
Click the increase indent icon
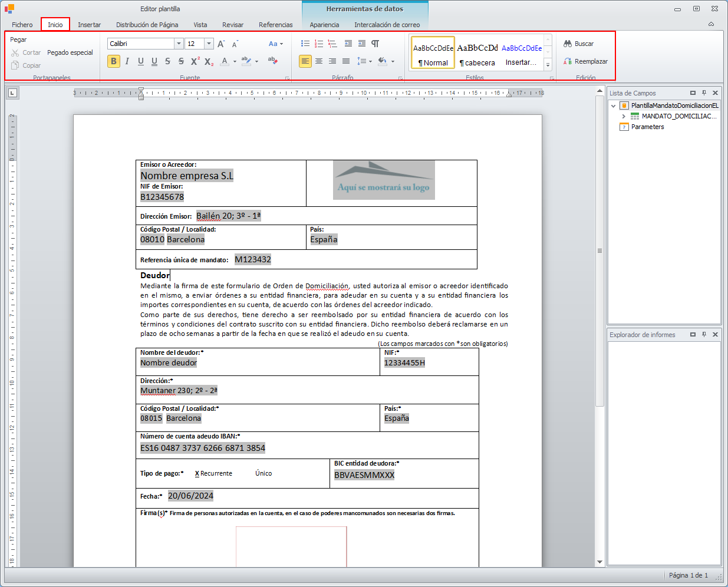pos(361,44)
